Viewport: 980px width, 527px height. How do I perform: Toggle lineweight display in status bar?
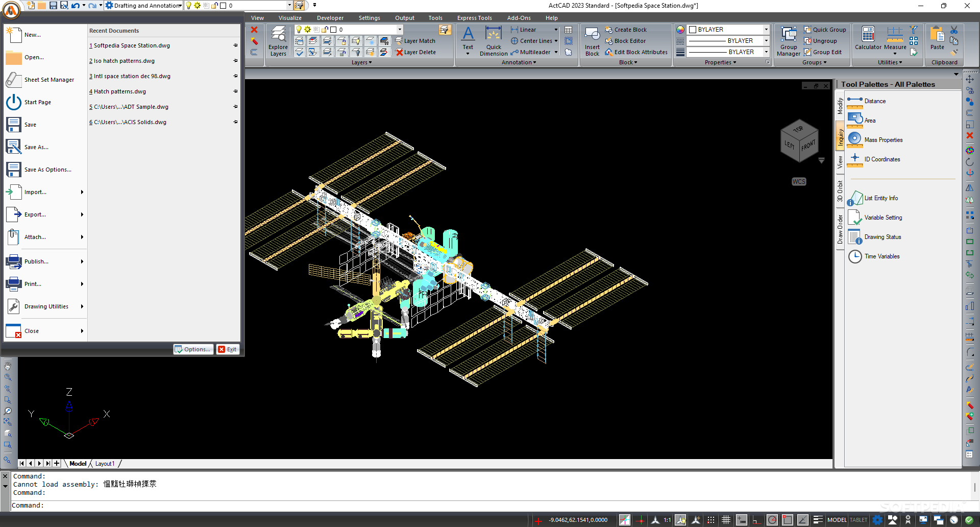click(818, 520)
